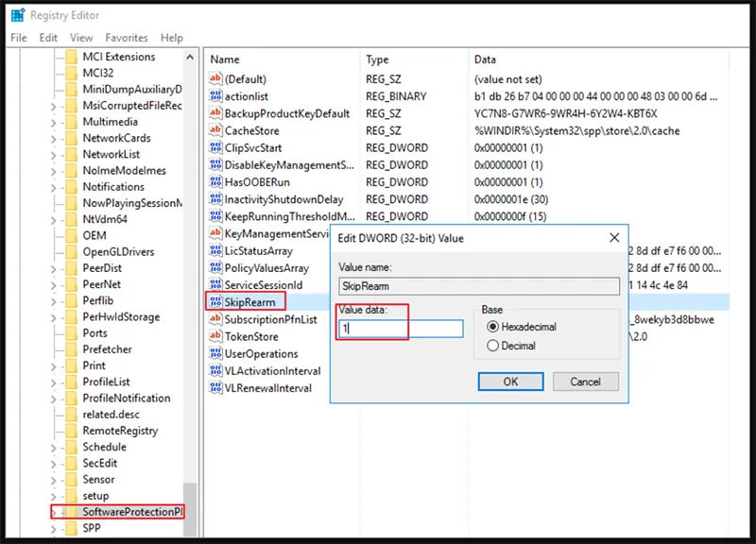Screen dimensions: 756x544
Task: Click the Value data text field
Action: pyautogui.click(x=401, y=329)
